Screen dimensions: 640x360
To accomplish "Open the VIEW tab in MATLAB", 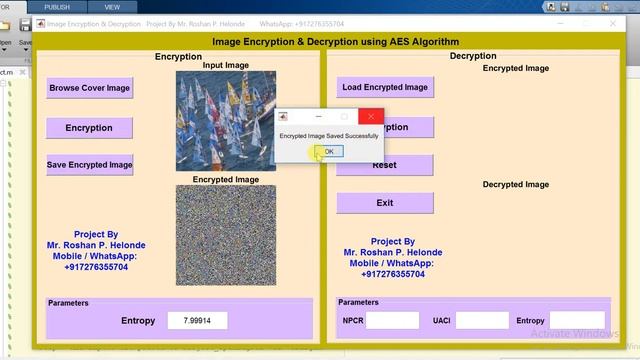I will 112,7.
